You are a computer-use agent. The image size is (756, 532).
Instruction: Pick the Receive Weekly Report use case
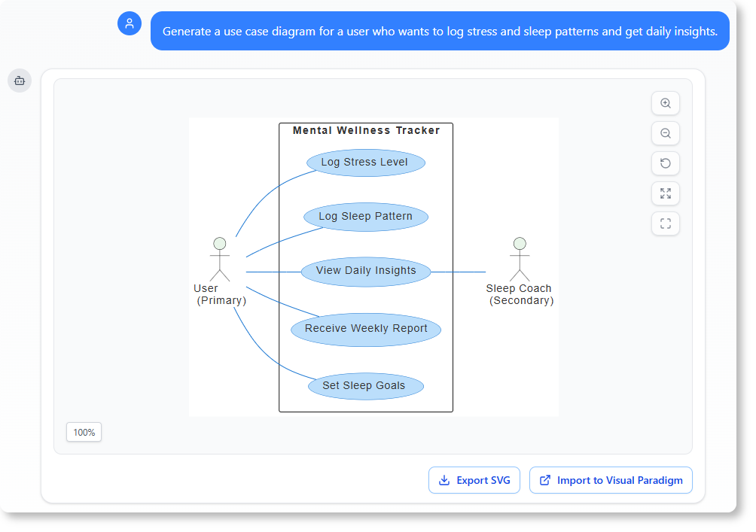[x=366, y=329]
